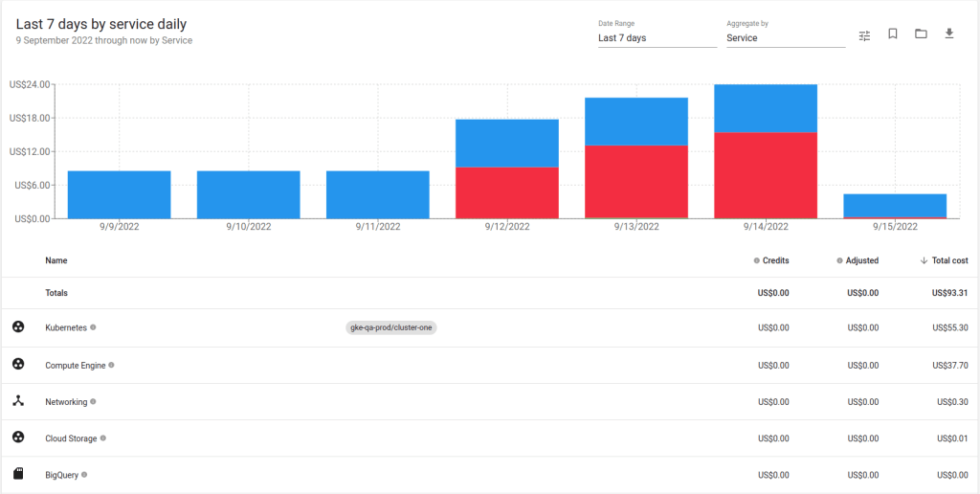Click the US$55.30 Kubernetes cost

[x=950, y=327]
